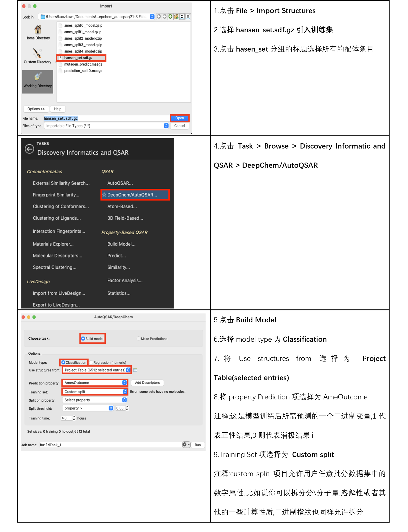This screenshot has height=532, width=408.
Task: Switch to detail view icon in Import dialog
Action: click(188, 17)
